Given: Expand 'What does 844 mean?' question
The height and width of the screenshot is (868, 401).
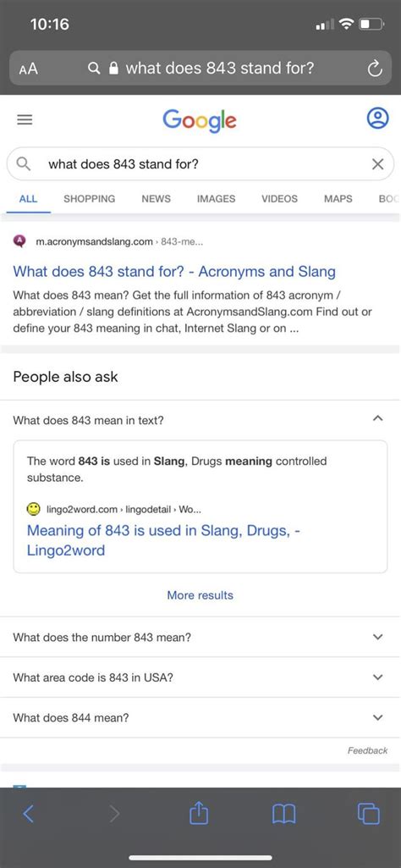Looking at the screenshot, I should (x=200, y=717).
